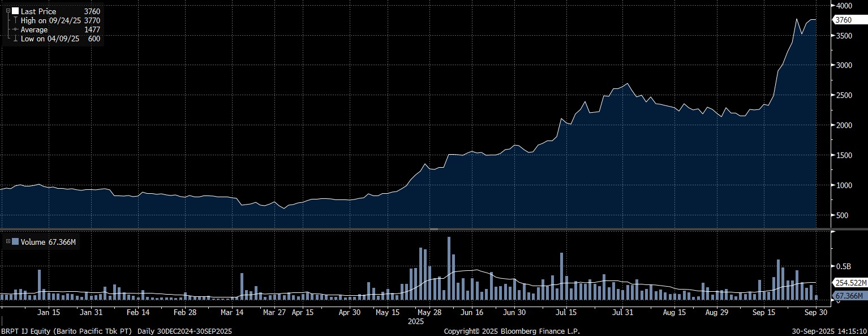
Task: Click the 254.522M volume average axis tag
Action: [x=849, y=282]
